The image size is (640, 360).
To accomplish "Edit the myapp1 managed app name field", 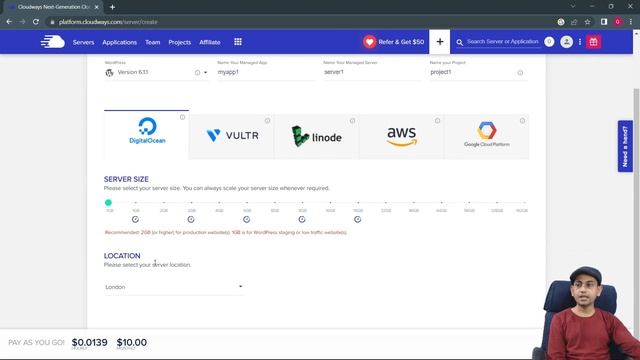I will click(266, 72).
